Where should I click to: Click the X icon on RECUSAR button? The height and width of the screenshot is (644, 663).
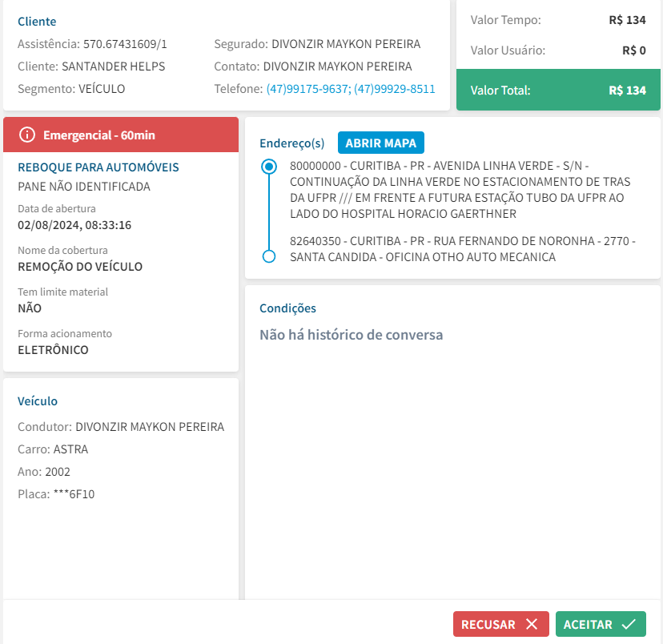[532, 625]
